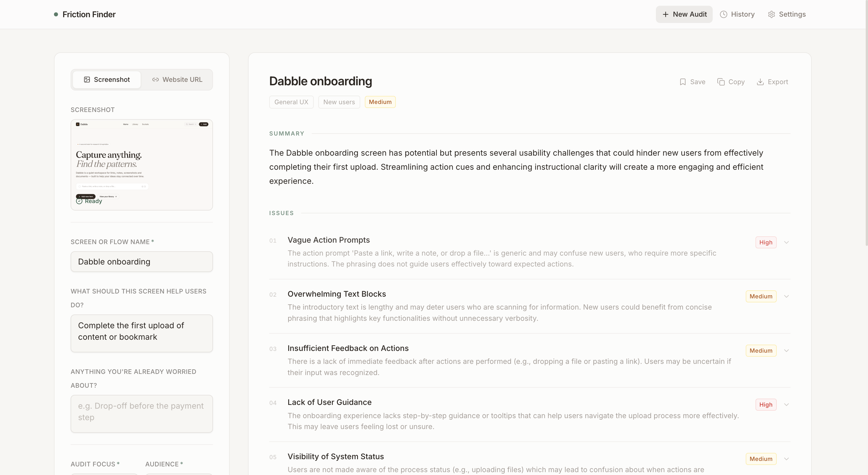Click the green dot Friction Finder logo
The height and width of the screenshot is (475, 868).
(56, 14)
